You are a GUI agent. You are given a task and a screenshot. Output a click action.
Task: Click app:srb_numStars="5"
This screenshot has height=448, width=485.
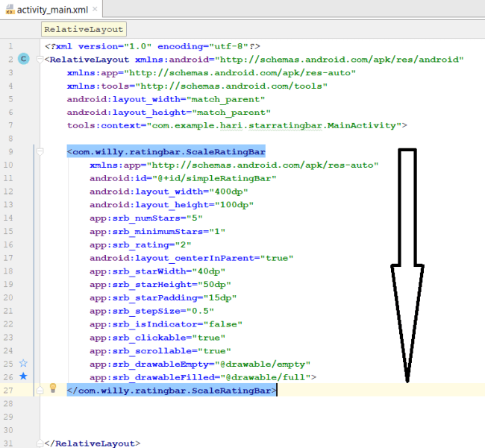(x=146, y=218)
